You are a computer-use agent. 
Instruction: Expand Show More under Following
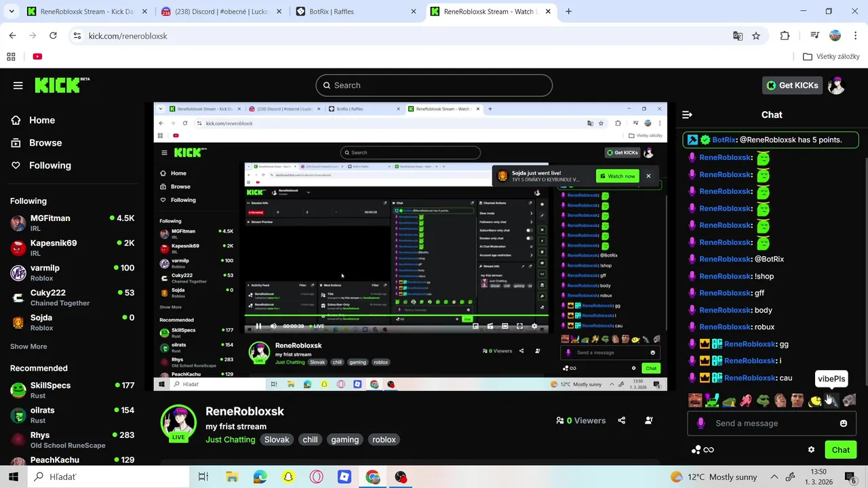click(x=28, y=346)
